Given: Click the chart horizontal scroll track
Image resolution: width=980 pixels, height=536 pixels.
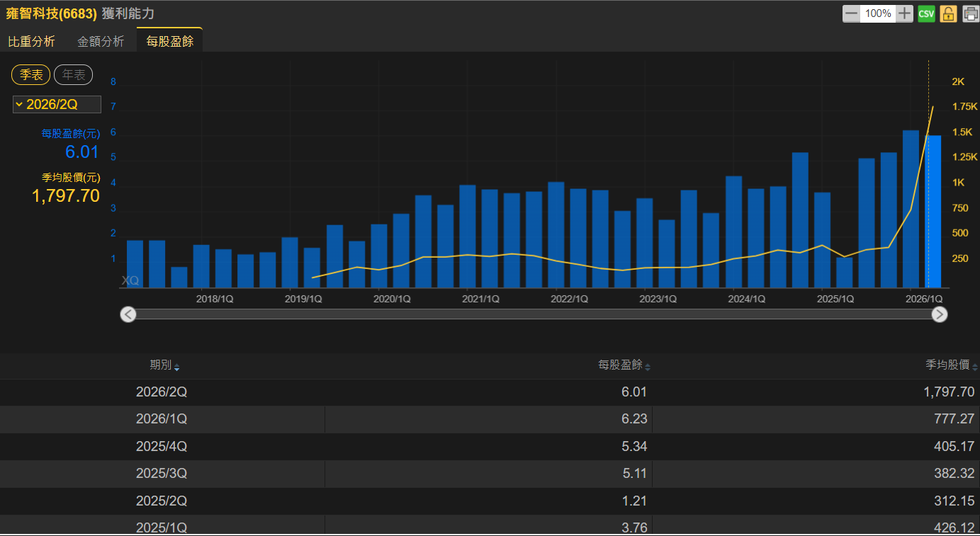Looking at the screenshot, I should [x=534, y=314].
